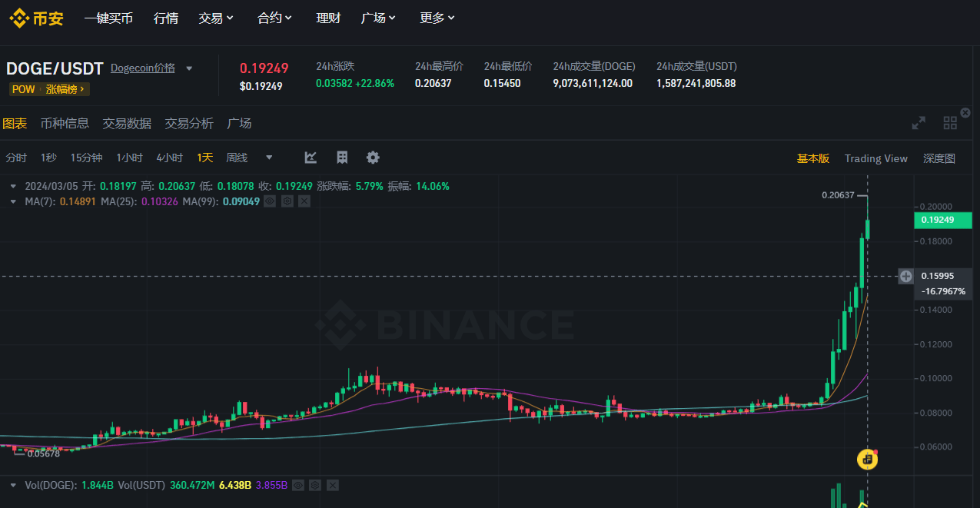
Task: Collapse the Vol indicator row
Action: (13, 486)
